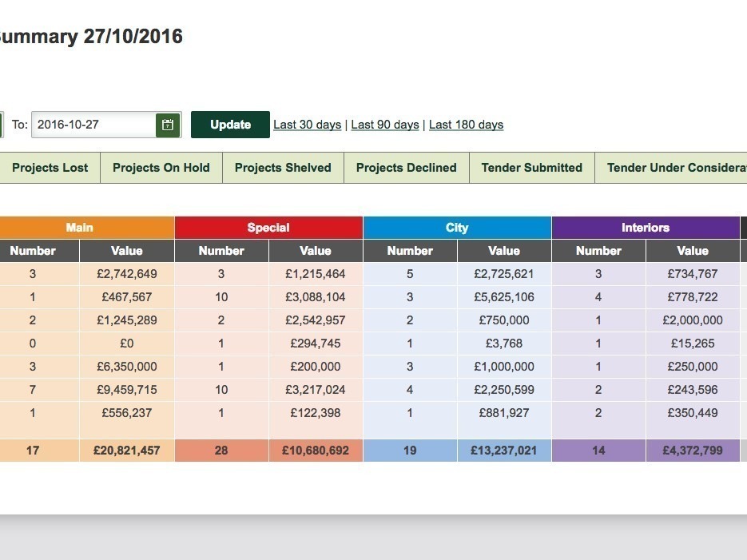Open the calendar picker beside the To date

[x=168, y=125]
